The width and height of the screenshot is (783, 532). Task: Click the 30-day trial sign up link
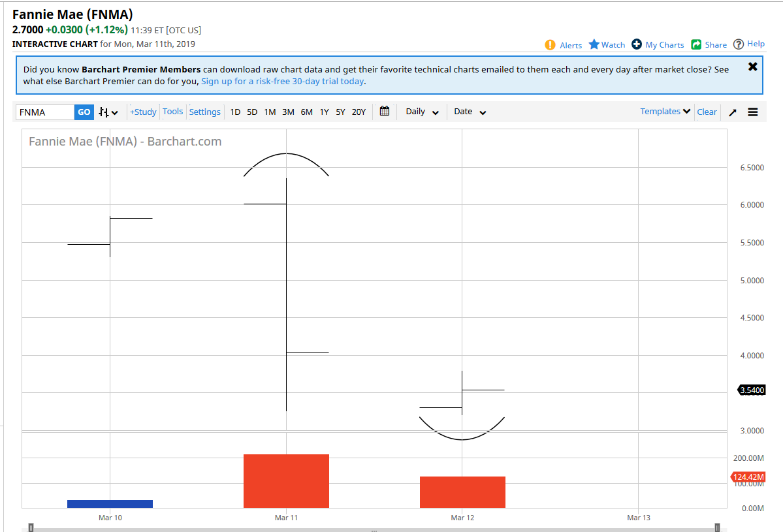tap(282, 82)
